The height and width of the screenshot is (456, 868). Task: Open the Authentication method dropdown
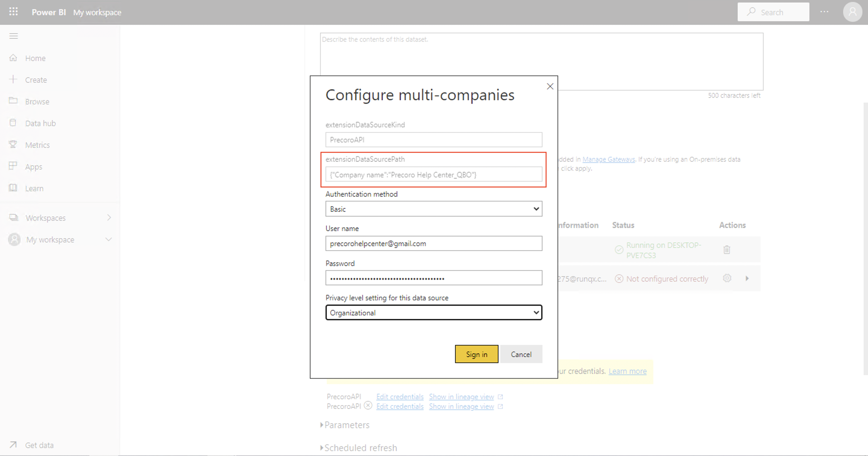(x=434, y=209)
